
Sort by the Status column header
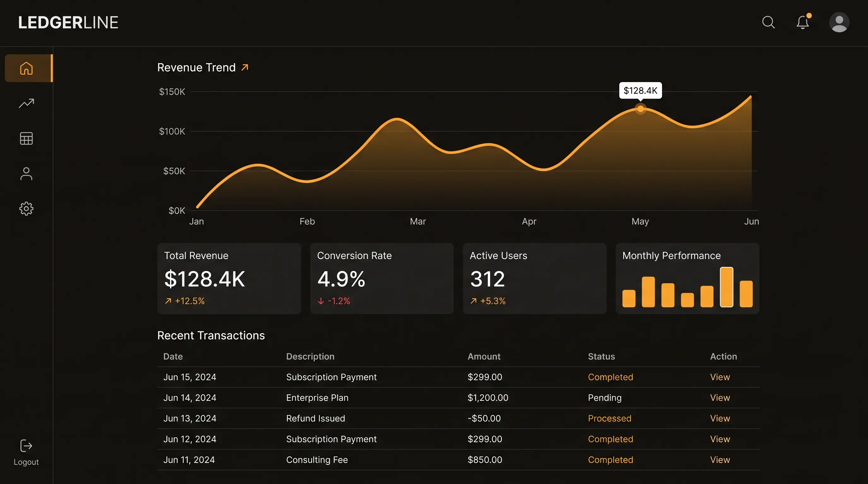(x=601, y=356)
